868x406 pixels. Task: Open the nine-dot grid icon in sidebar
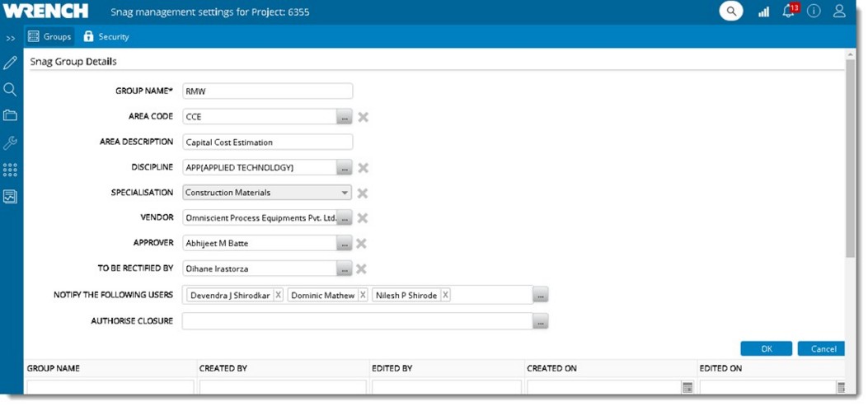(10, 170)
